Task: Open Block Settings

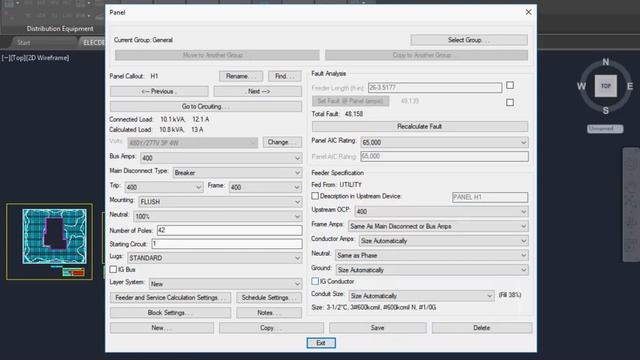Action: [170, 313]
